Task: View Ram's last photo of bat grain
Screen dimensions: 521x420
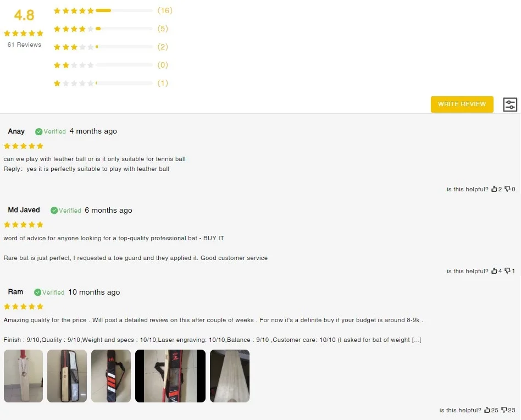Action: (x=230, y=376)
